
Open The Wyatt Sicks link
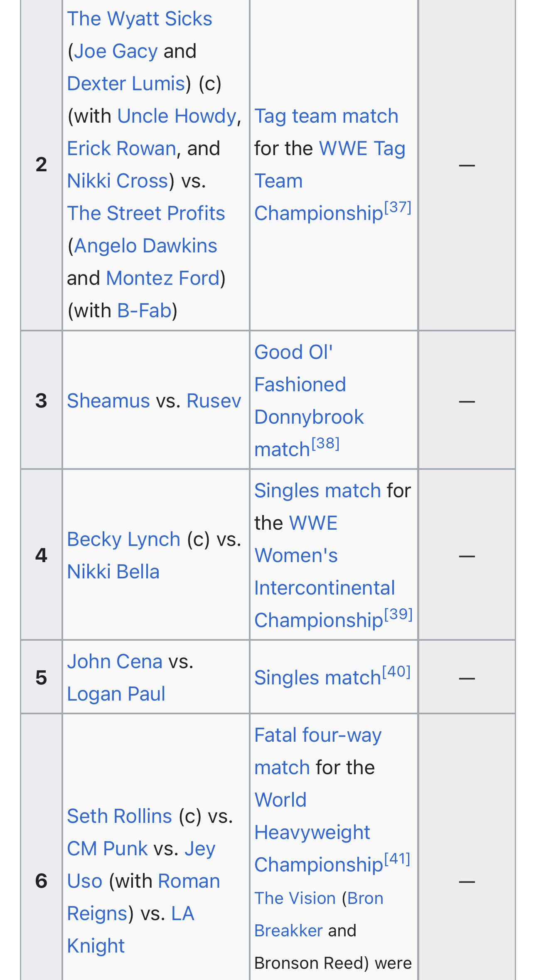tap(140, 19)
